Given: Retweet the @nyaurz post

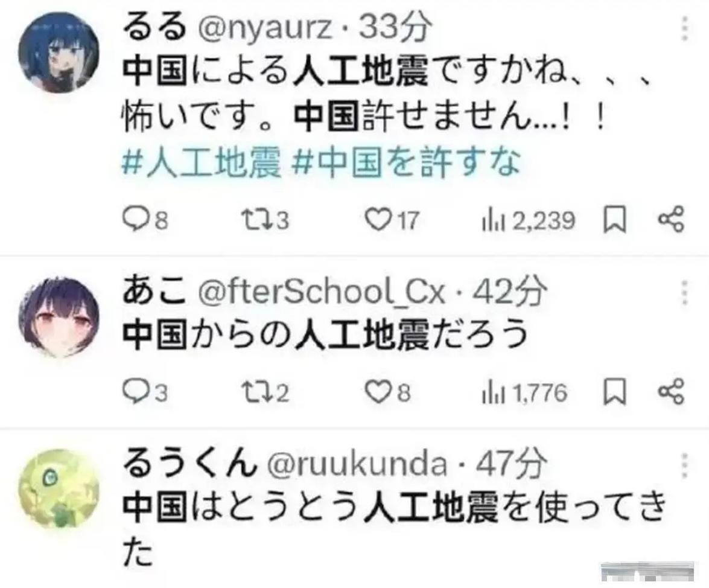Looking at the screenshot, I should point(265,220).
